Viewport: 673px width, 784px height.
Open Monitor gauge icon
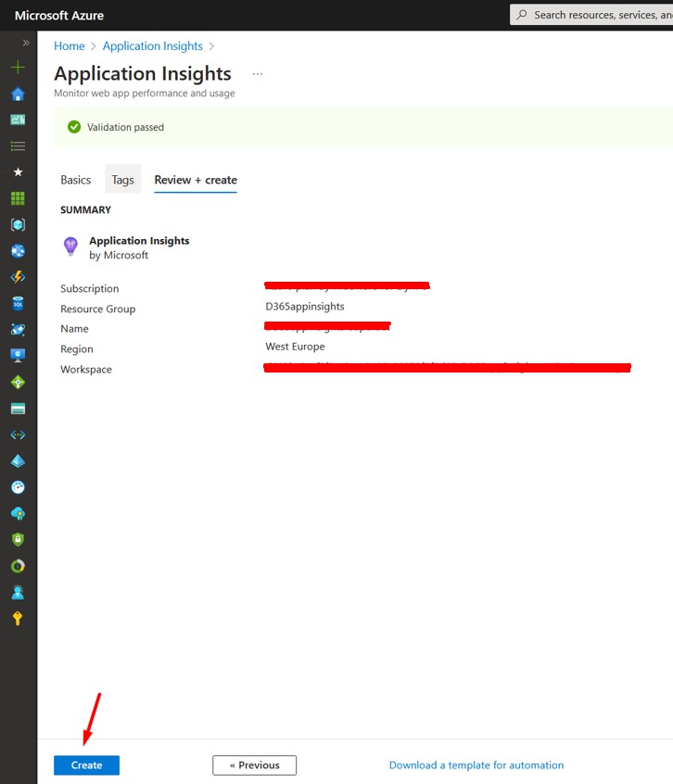(x=18, y=487)
